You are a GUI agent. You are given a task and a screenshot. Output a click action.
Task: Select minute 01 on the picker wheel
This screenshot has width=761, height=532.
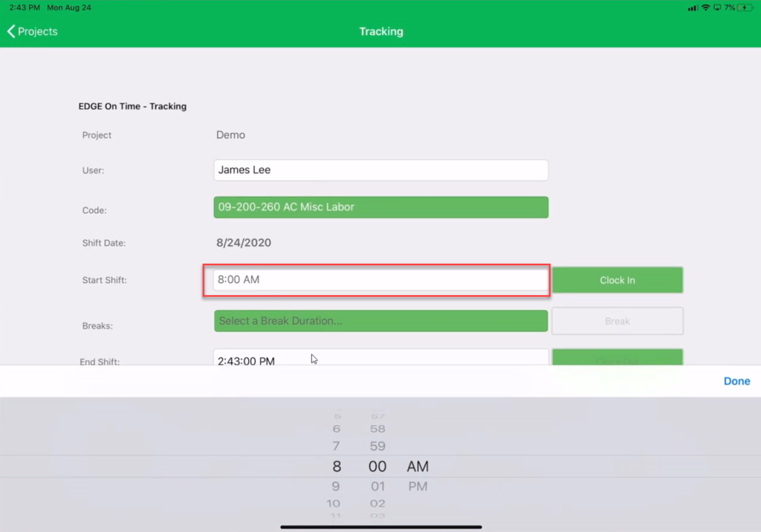tap(378, 486)
